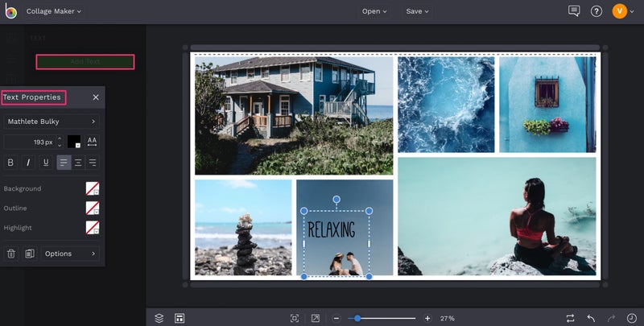
Task: Toggle bold text formatting
Action: (11, 163)
